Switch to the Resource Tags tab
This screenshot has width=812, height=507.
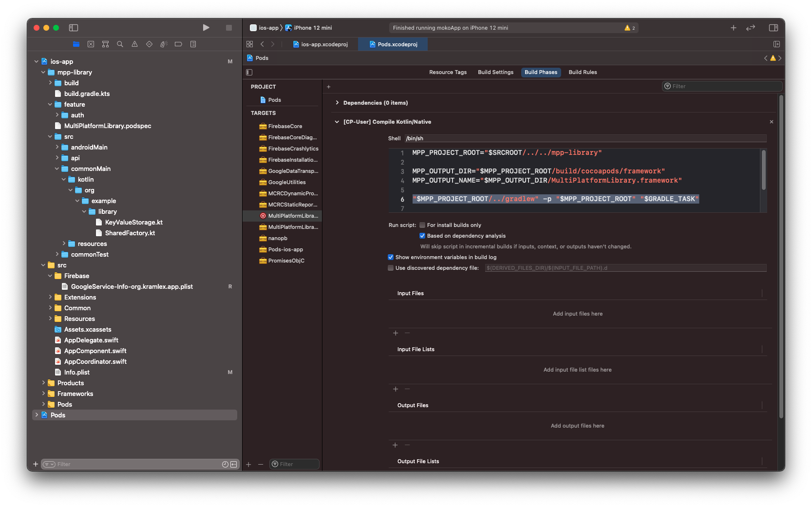[x=448, y=73]
